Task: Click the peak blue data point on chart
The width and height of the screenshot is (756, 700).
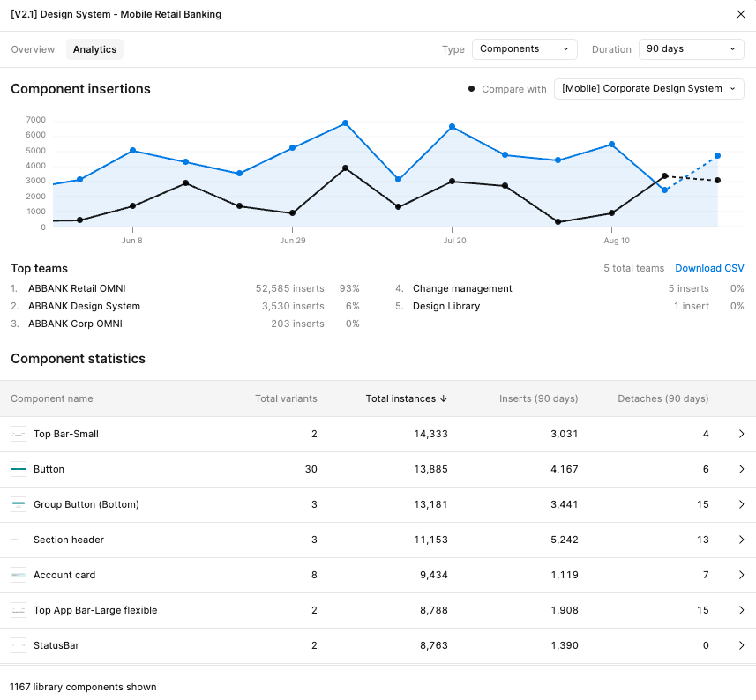Action: point(345,123)
